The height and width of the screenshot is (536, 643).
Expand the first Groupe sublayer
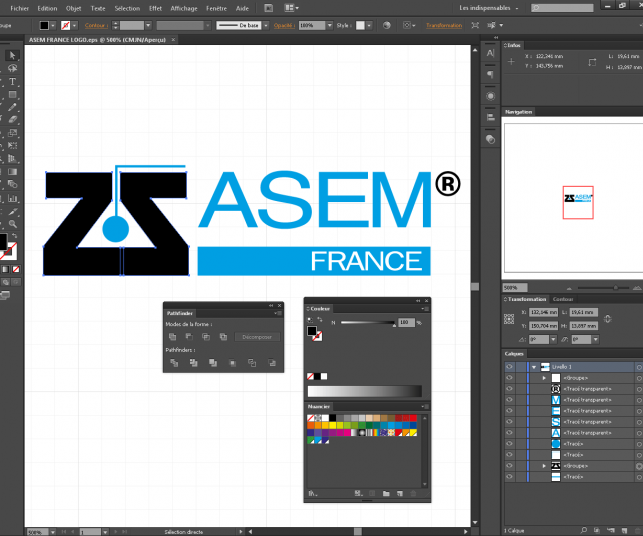[544, 378]
